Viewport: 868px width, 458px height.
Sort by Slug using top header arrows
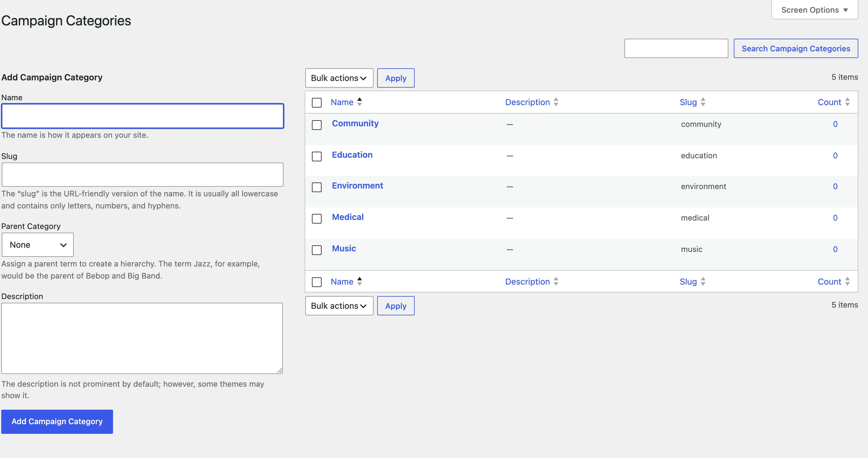pyautogui.click(x=703, y=102)
